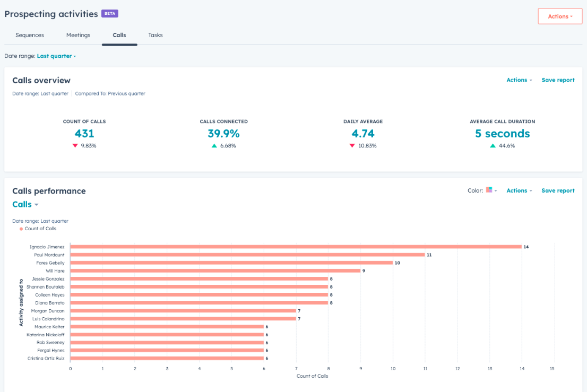Click the red down arrow under Daily Average
The width and height of the screenshot is (587, 392).
click(352, 145)
